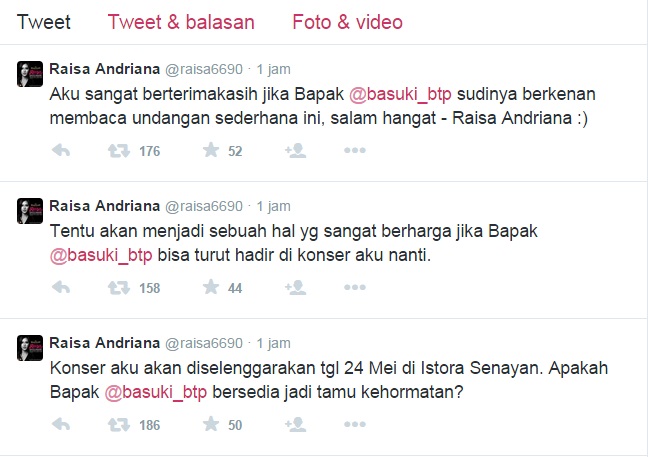Open more options on second tweet
The height and width of the screenshot is (457, 648).
coord(355,288)
